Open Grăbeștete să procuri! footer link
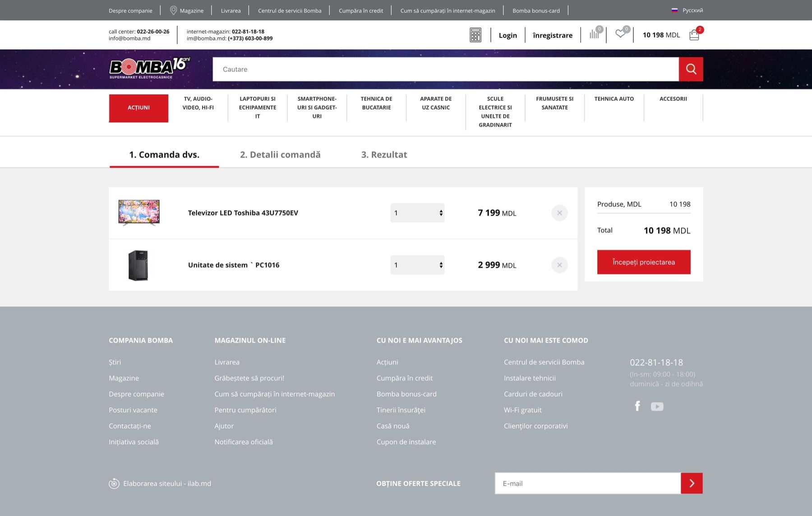 [x=249, y=378]
